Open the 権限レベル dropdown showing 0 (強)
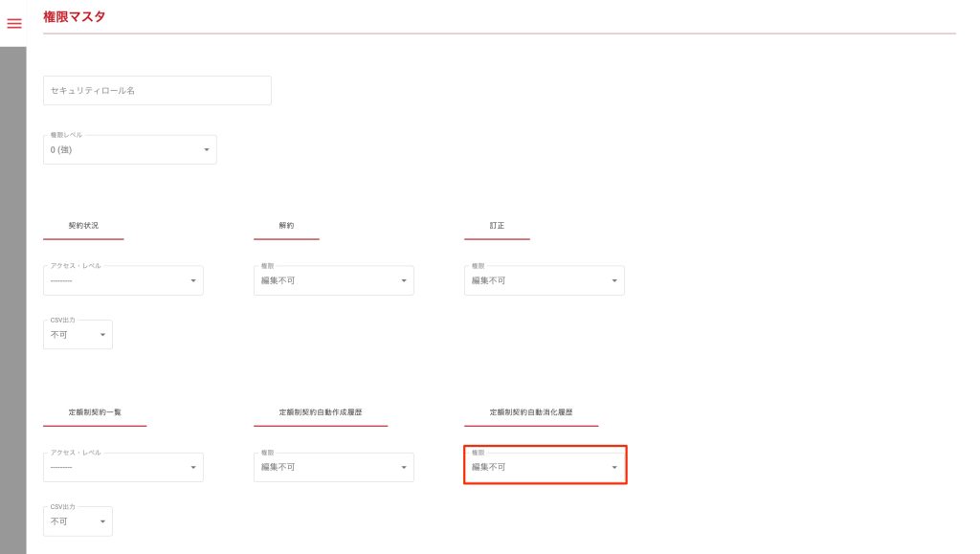Image resolution: width=980 pixels, height=554 pixels. 129,149
